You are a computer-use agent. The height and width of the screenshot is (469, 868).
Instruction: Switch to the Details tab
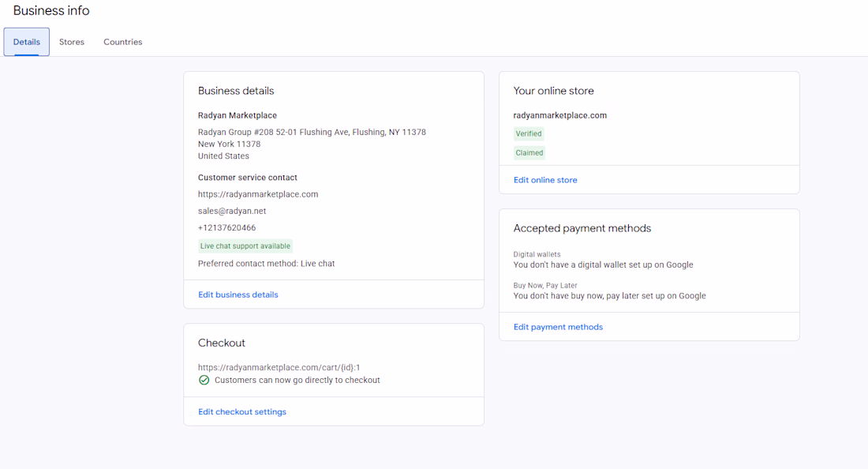tap(27, 42)
